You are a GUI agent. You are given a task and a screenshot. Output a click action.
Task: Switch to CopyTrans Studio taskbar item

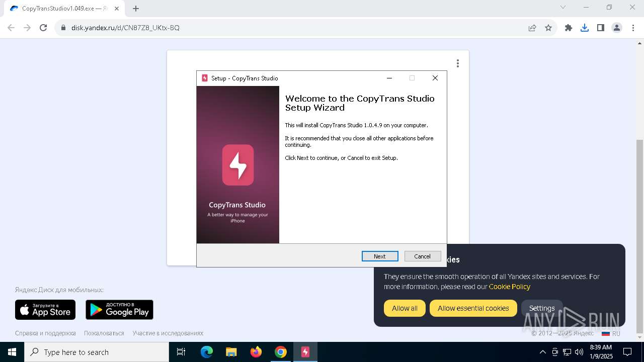(305, 352)
